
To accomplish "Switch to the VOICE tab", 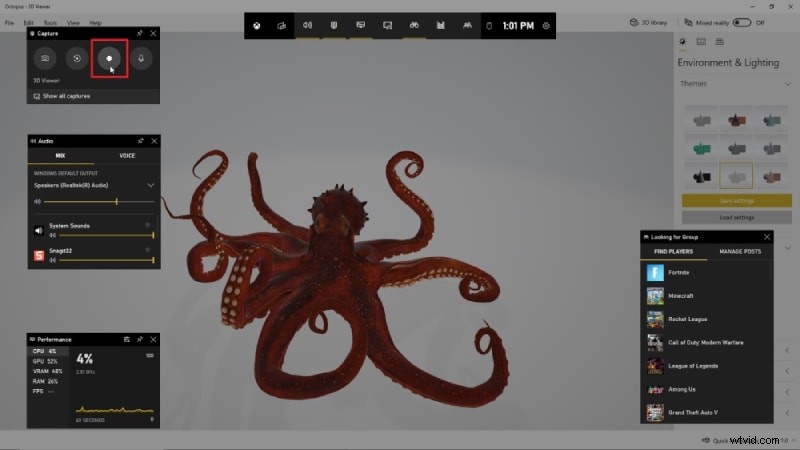I will (127, 156).
